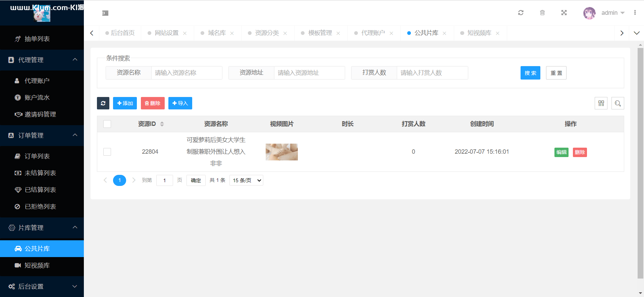The height and width of the screenshot is (297, 644).
Task: Open the column filter grid icon
Action: click(601, 103)
